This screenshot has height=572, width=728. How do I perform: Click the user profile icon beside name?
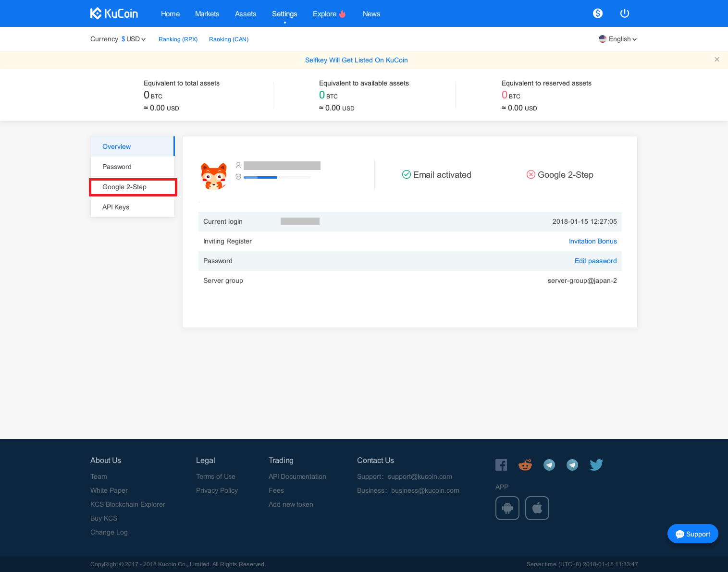coord(238,165)
